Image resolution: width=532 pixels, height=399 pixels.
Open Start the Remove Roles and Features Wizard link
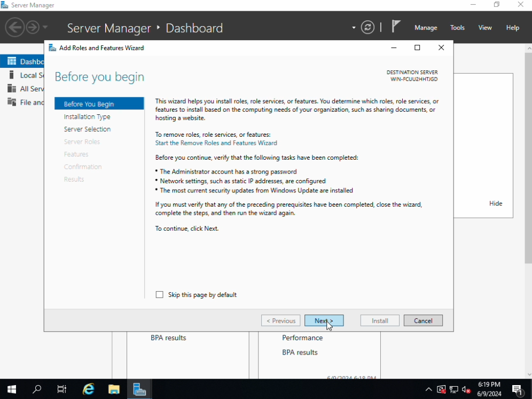(216, 143)
